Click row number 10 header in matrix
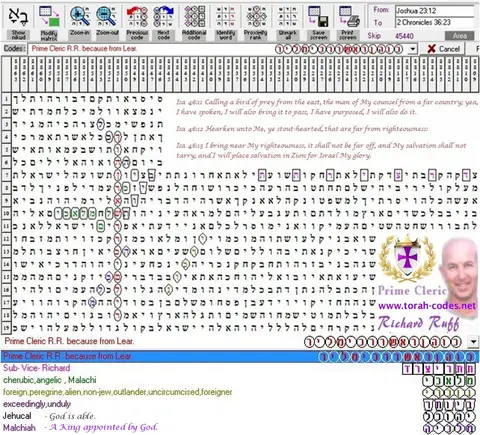 tap(6, 213)
